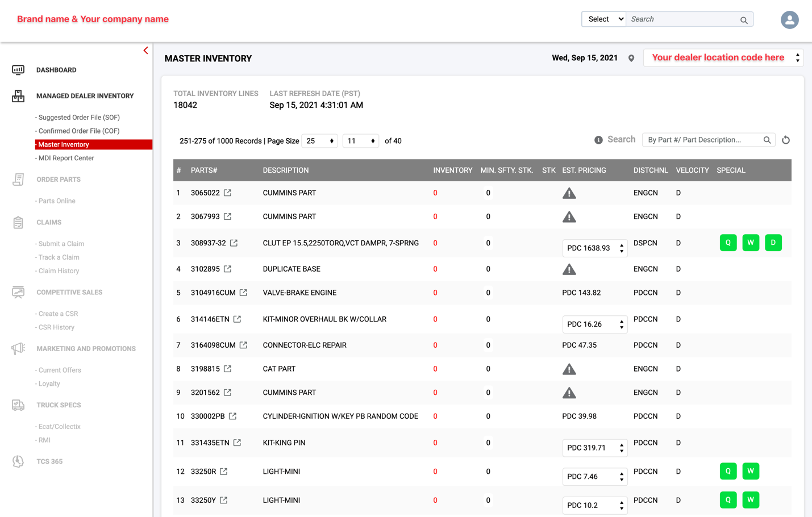Go to Dashboard in the sidebar
The width and height of the screenshot is (812, 517).
56,70
